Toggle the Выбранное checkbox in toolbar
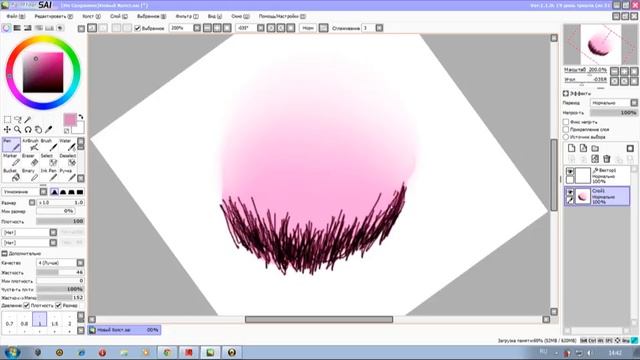 pyautogui.click(x=138, y=28)
